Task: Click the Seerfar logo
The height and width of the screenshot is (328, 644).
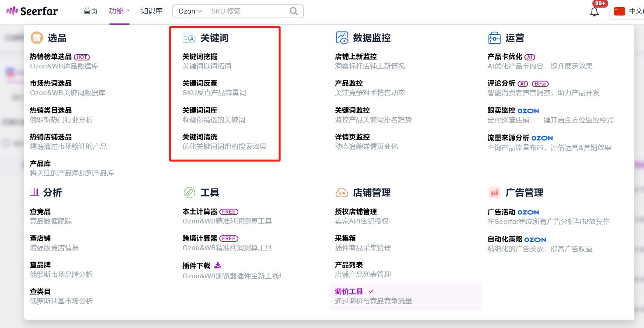Action: click(x=32, y=11)
